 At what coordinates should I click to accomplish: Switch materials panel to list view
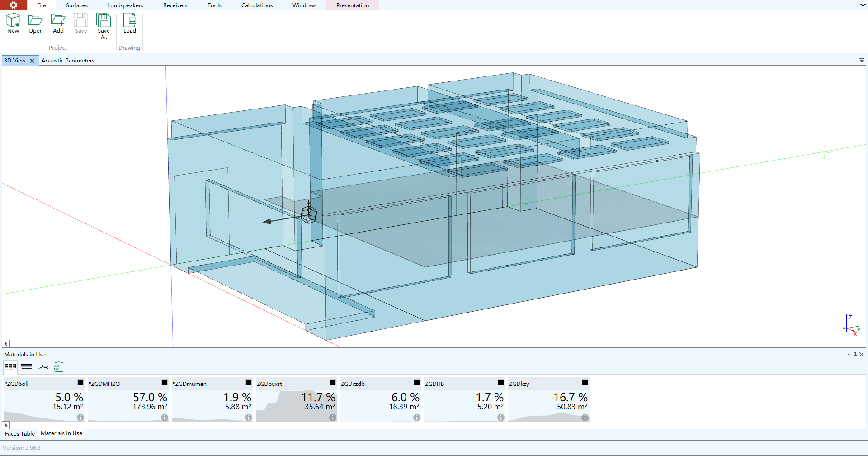tap(27, 367)
